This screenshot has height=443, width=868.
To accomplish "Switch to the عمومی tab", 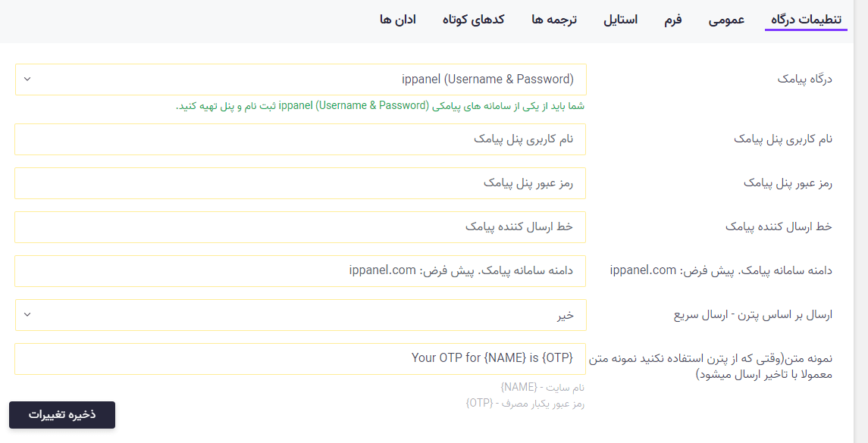I will click(726, 20).
